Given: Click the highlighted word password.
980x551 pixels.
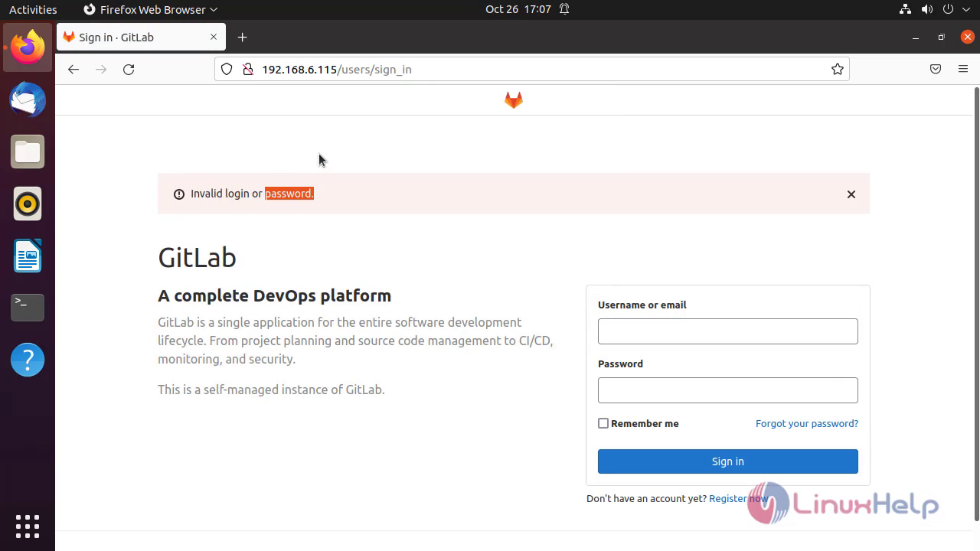Looking at the screenshot, I should (289, 194).
